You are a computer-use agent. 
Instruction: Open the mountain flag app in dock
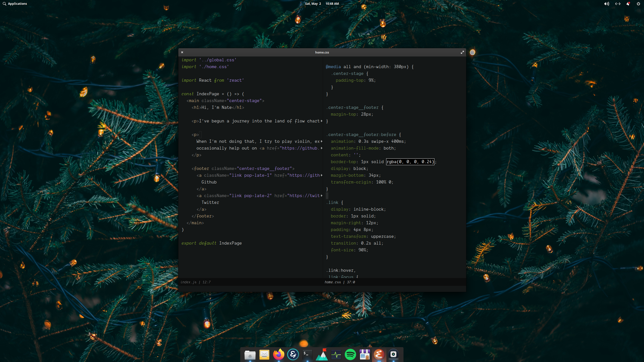[x=321, y=355]
